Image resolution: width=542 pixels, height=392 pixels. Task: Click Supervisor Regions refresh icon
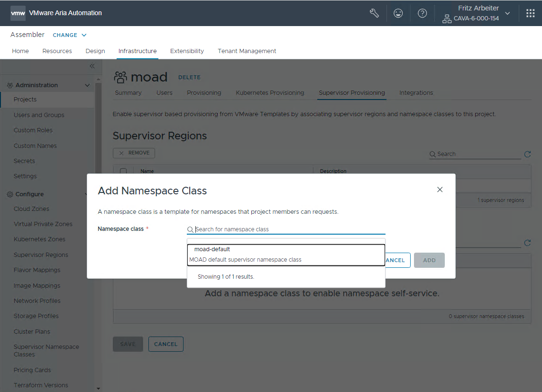(x=527, y=154)
